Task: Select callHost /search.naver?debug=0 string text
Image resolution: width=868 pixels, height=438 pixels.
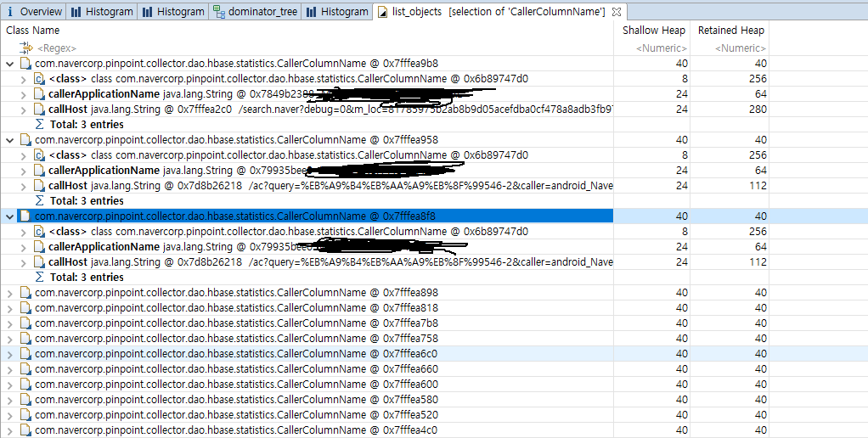Action: pos(426,109)
